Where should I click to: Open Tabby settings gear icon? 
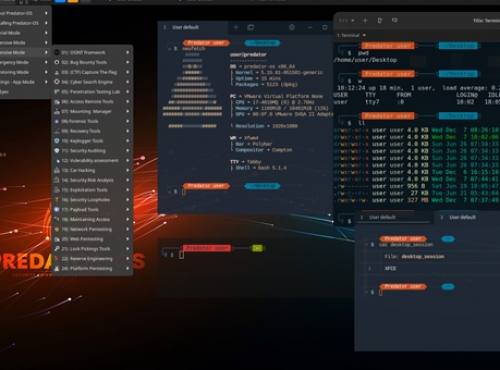(x=292, y=27)
